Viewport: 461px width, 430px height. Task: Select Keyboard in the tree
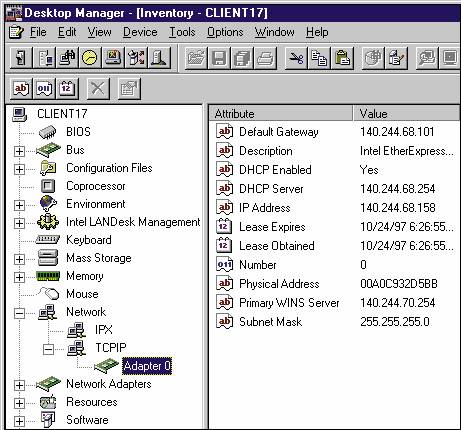click(x=89, y=240)
